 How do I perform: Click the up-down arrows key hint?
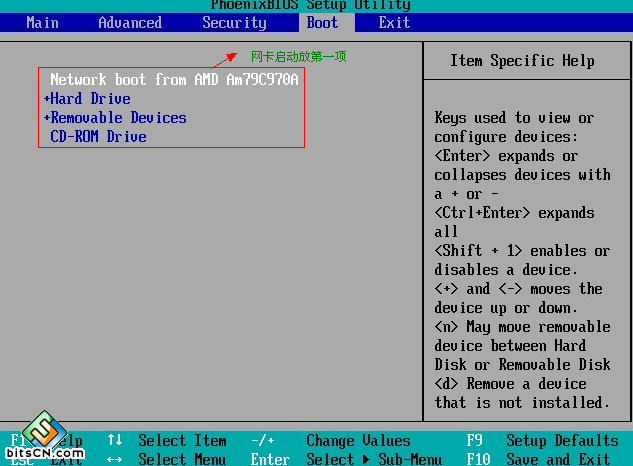[x=115, y=440]
